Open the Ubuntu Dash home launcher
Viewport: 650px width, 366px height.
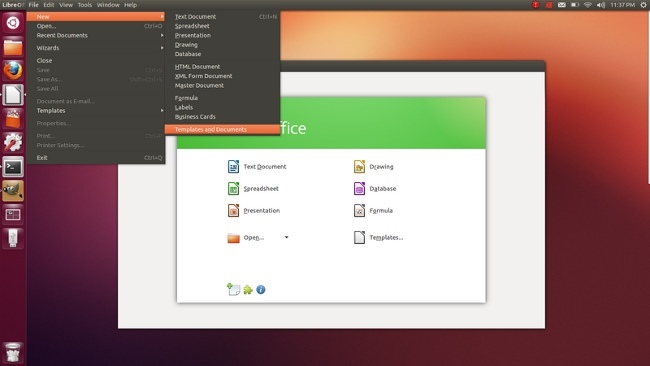coord(13,22)
